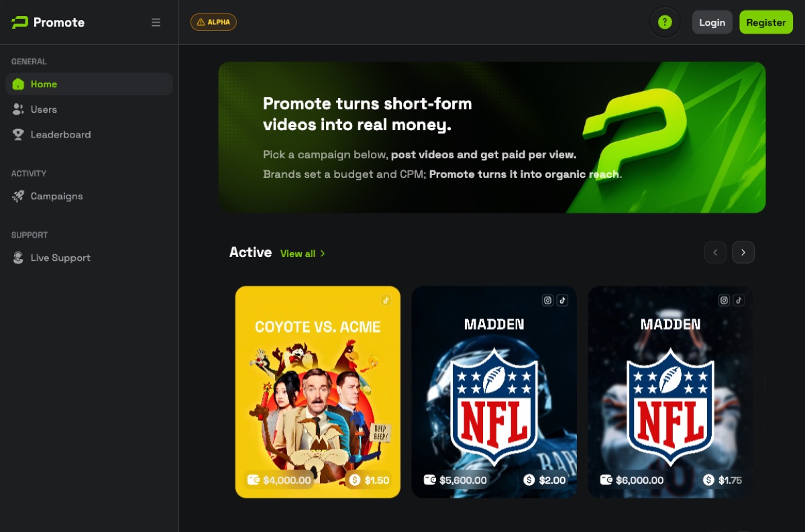Viewport: 805px width, 532px height.
Task: Click the $4,000.00 budget value
Action: pyautogui.click(x=287, y=480)
